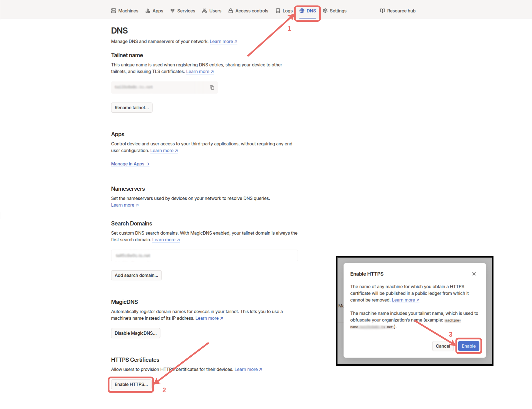Click the Enable HTTPS button
The width and height of the screenshot is (532, 409).
[131, 384]
